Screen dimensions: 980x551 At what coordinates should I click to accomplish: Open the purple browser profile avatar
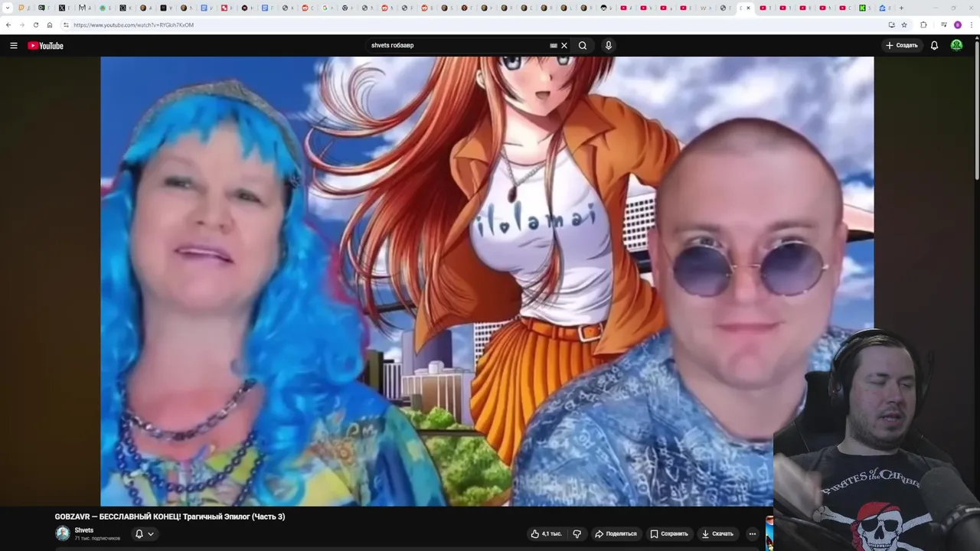[x=958, y=24]
